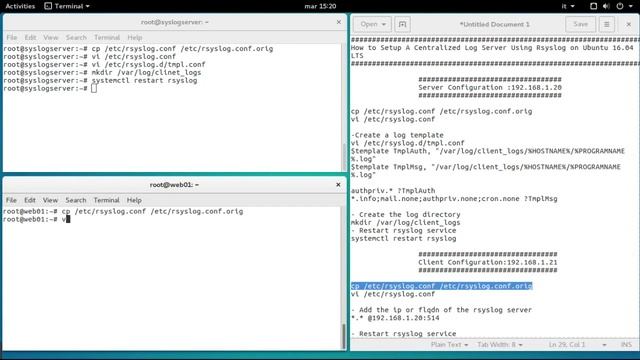640x360 pixels.
Task: Click '$template TmplMsg' line in editor
Action: tap(486, 171)
